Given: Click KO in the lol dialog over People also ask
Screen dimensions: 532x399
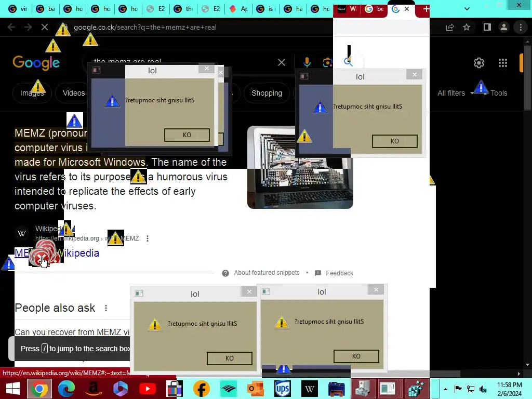Looking at the screenshot, I should point(229,358).
